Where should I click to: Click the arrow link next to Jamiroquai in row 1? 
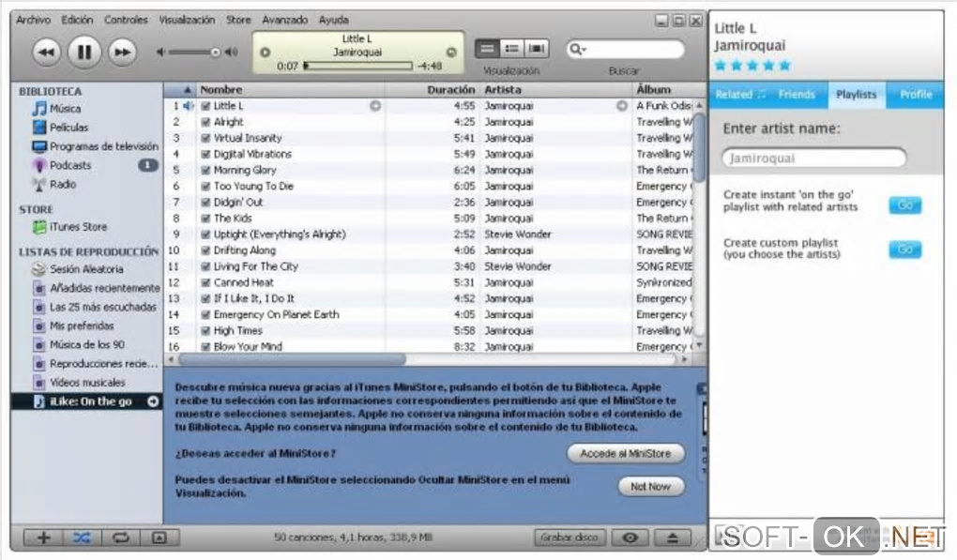(621, 106)
